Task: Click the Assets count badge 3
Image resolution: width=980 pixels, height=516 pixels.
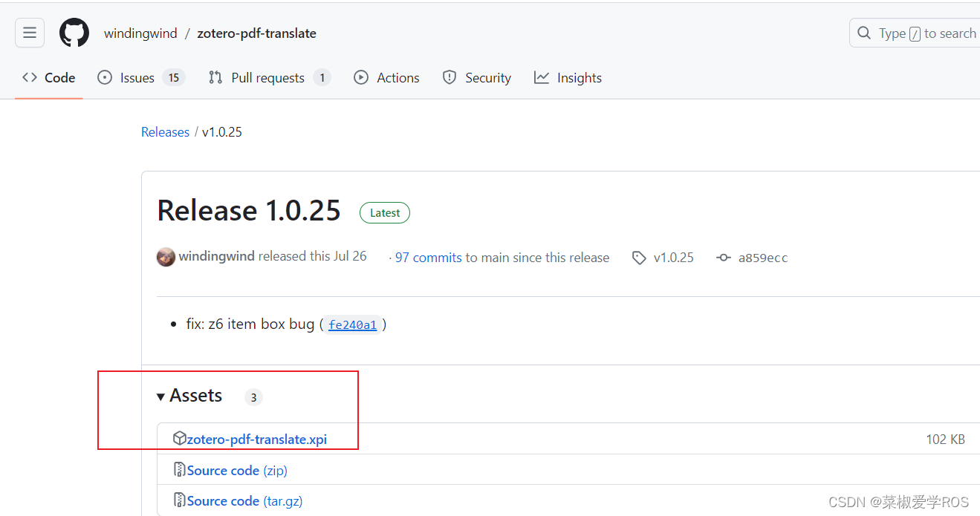Action: 253,397
